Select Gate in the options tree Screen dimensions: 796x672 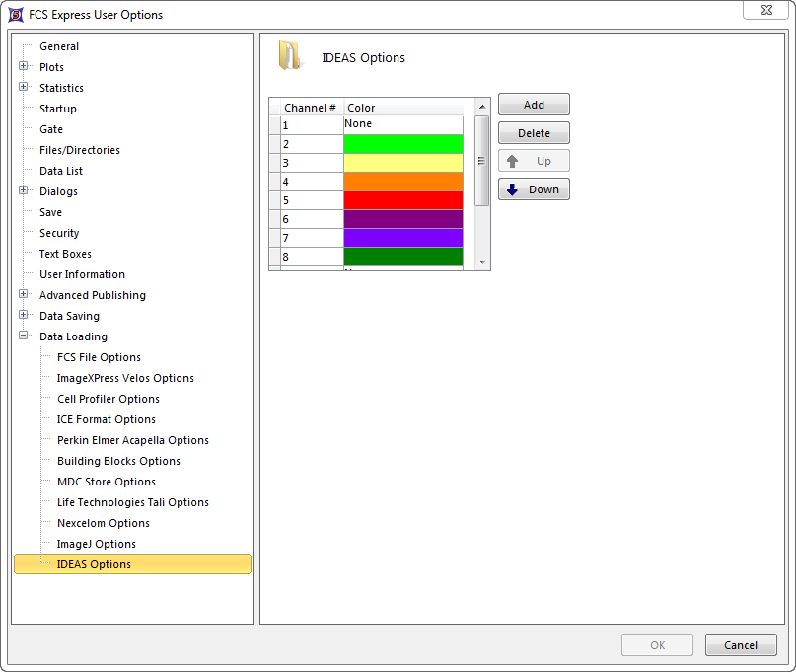[51, 129]
